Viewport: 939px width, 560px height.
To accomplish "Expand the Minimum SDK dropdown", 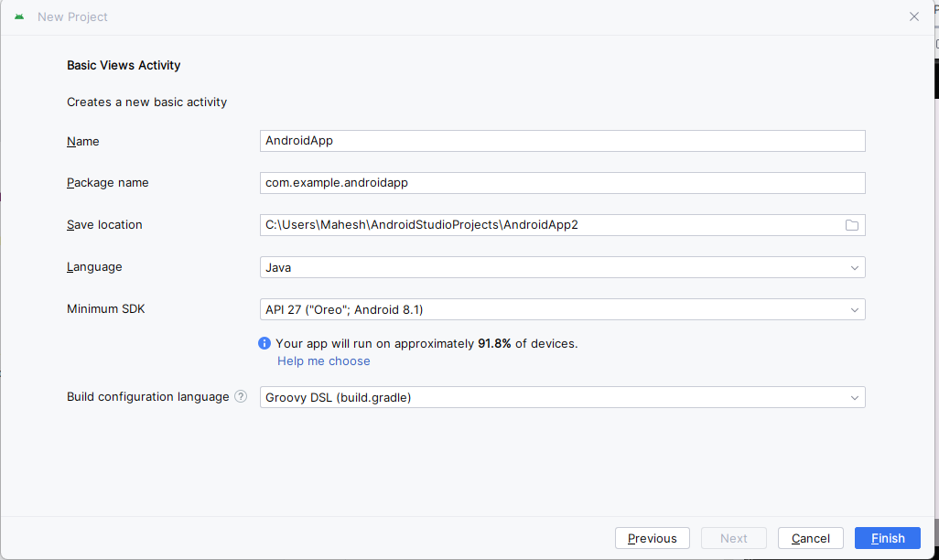I will [562, 309].
